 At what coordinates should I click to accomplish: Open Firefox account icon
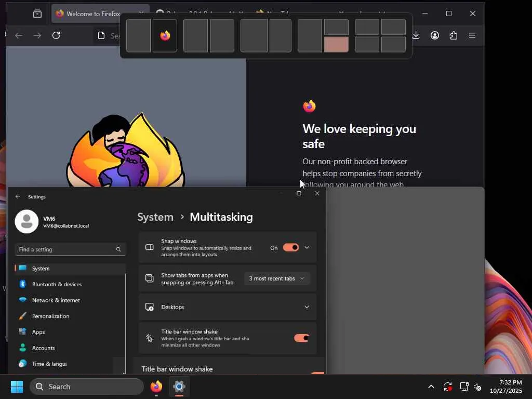(435, 35)
